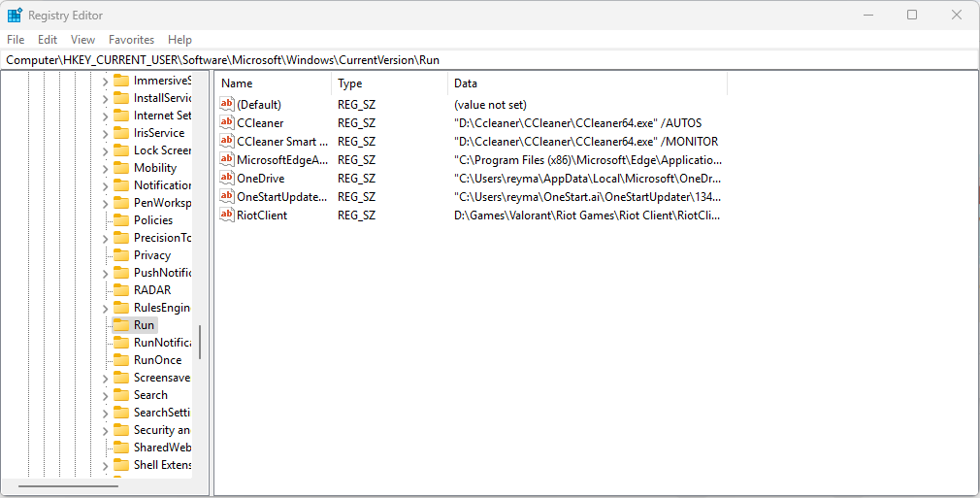The width and height of the screenshot is (980, 498).
Task: Select the IrisService folder icon
Action: 121,133
